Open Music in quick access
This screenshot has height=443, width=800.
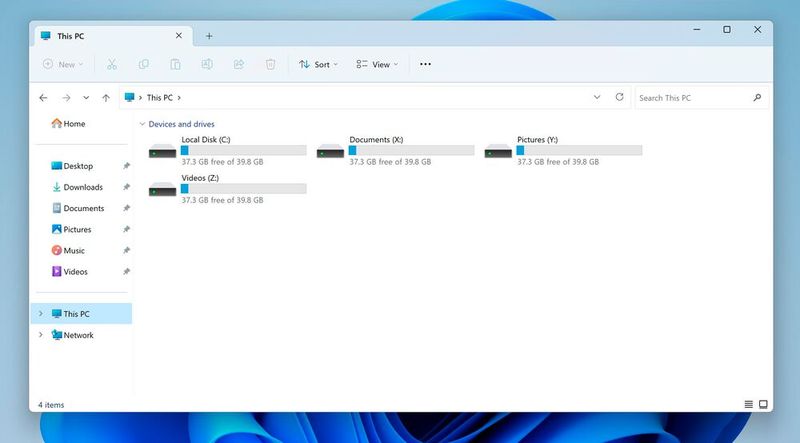[68, 251]
